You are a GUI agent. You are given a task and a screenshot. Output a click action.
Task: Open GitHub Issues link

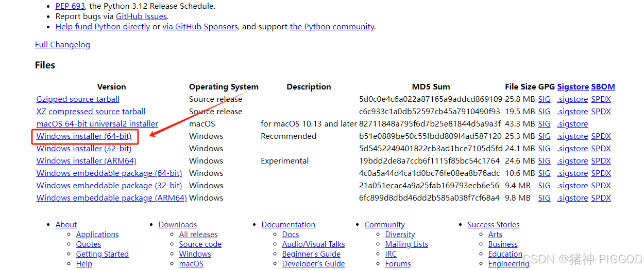point(141,16)
